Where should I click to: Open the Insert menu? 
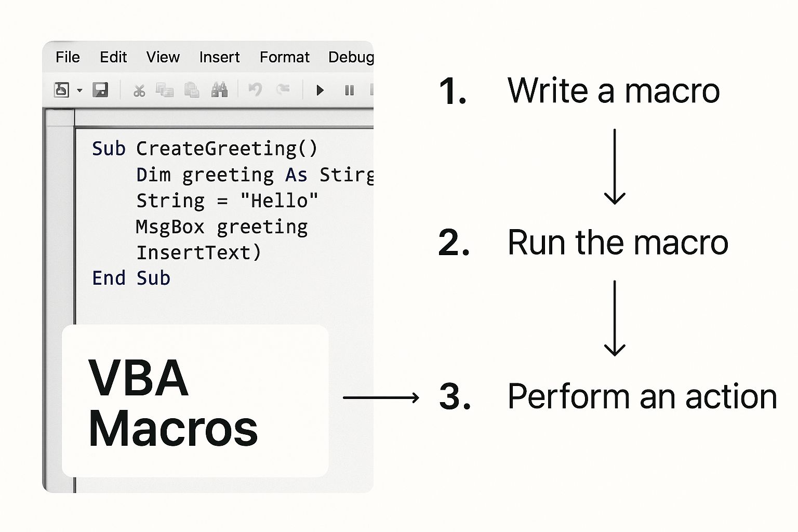pos(219,57)
